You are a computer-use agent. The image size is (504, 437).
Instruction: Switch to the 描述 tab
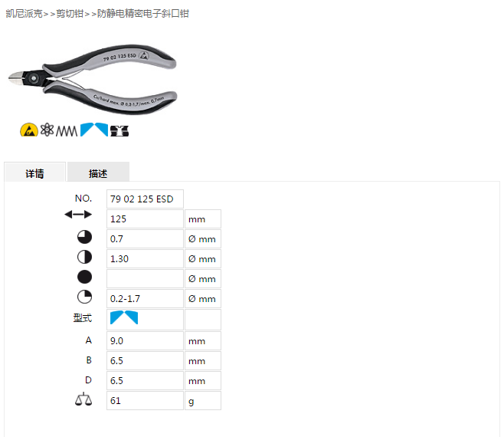(x=98, y=172)
